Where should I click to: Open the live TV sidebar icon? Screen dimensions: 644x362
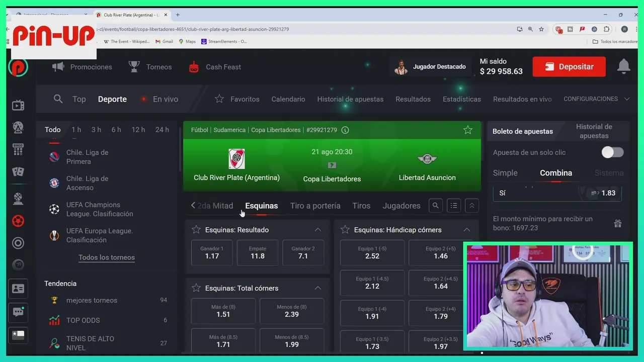pos(18,105)
